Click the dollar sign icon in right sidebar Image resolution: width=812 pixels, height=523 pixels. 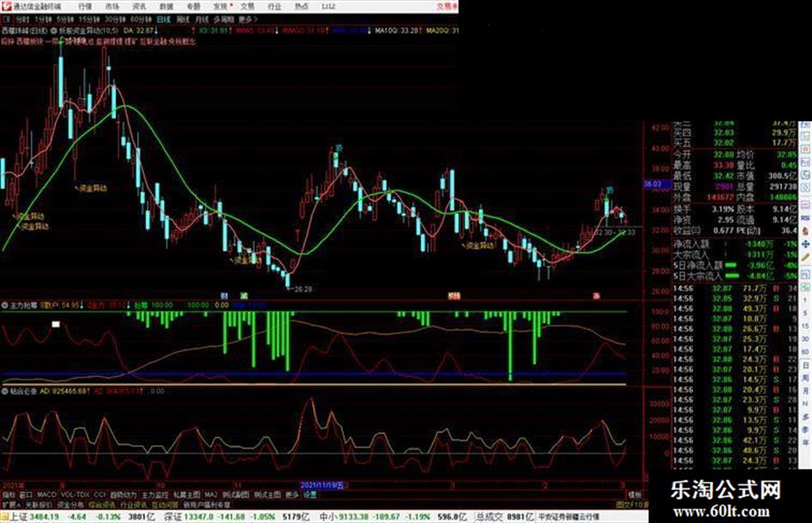coord(805,230)
